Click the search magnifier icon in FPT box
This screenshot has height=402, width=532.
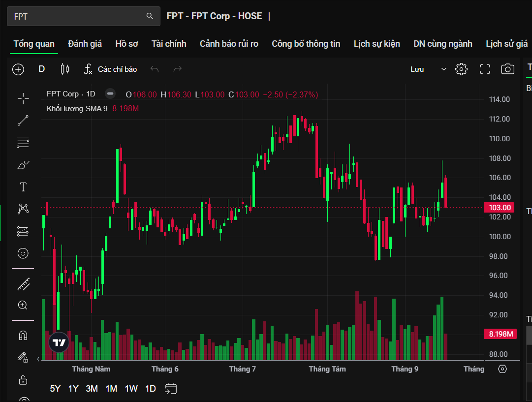tap(150, 16)
